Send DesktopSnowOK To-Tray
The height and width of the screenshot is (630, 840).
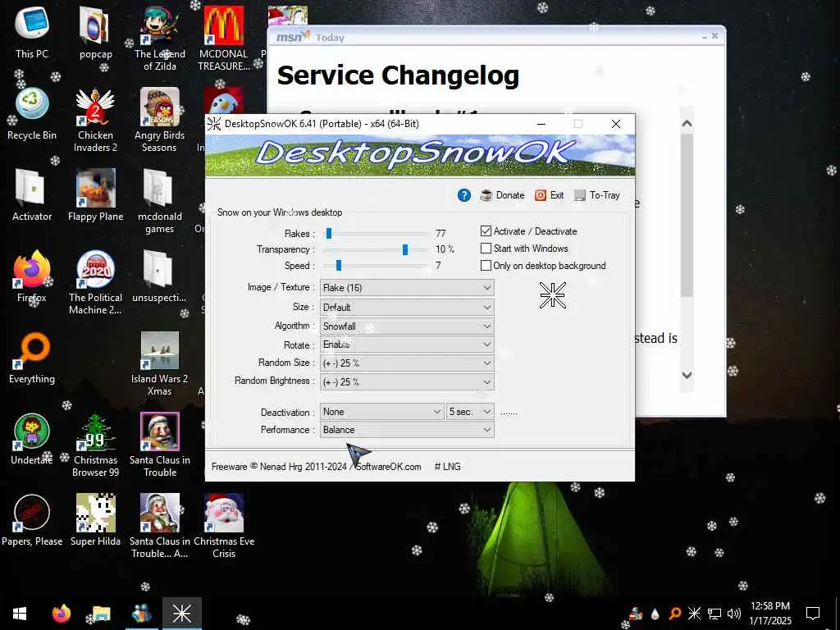pos(597,195)
